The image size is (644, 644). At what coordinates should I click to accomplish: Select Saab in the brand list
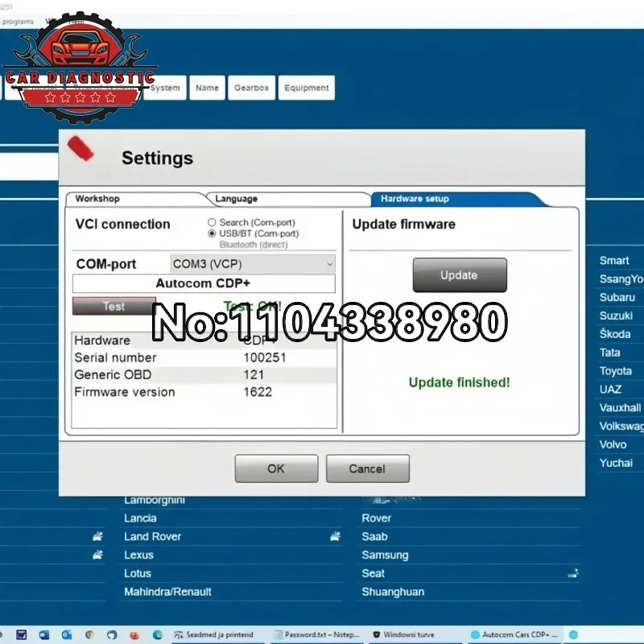[374, 536]
